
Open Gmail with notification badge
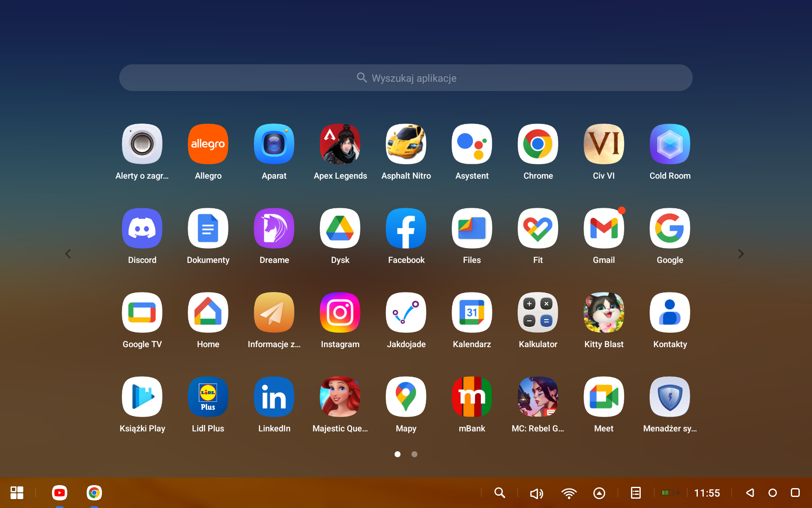click(604, 228)
